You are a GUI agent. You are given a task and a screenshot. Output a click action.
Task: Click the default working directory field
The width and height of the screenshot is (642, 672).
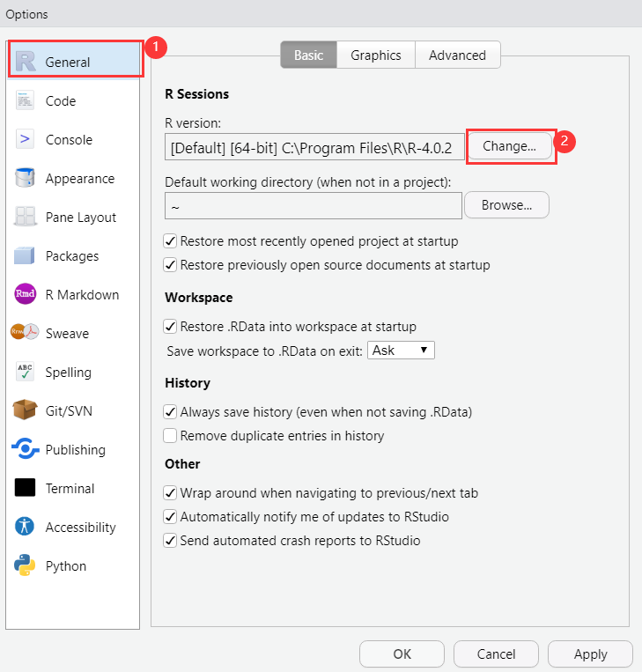point(314,206)
